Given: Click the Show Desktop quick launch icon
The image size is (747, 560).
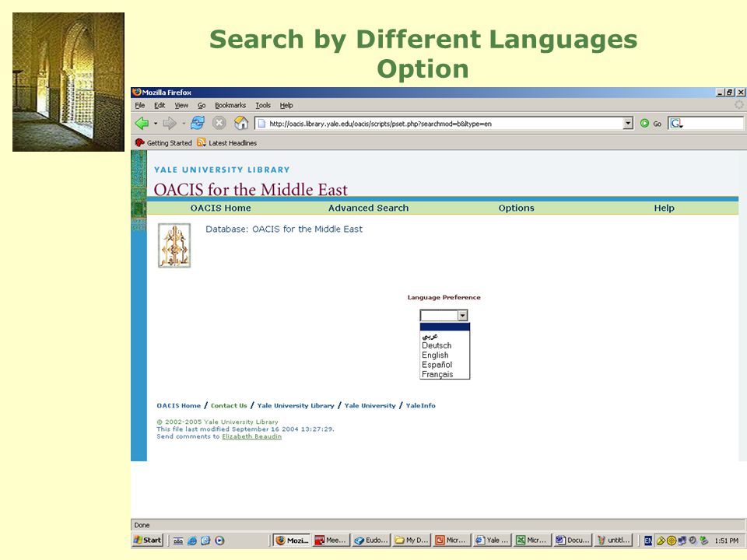Looking at the screenshot, I should [177, 541].
